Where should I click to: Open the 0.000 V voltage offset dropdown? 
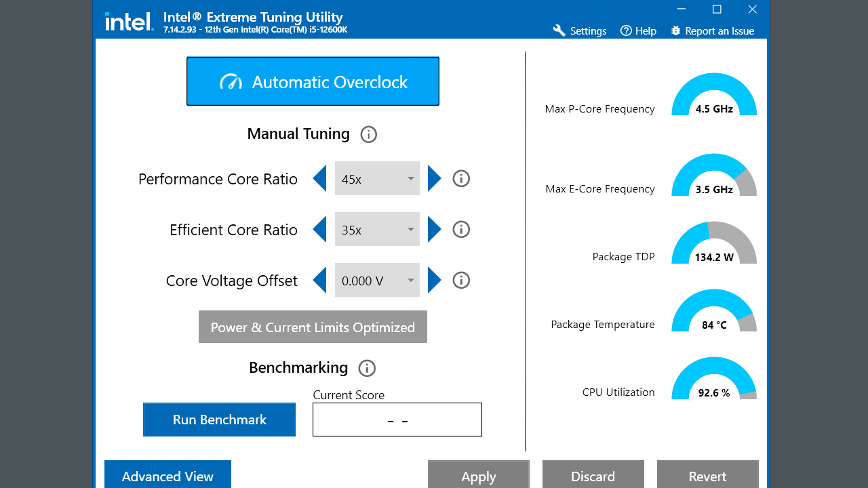click(377, 281)
